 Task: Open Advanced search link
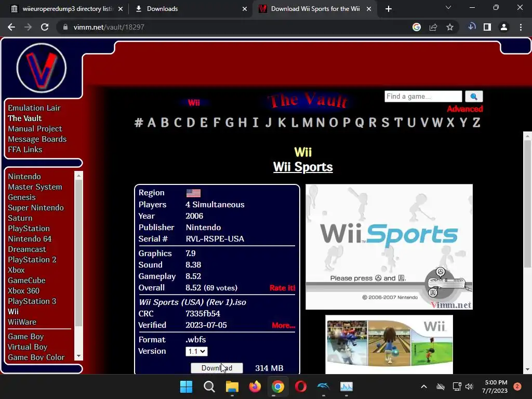pos(465,109)
